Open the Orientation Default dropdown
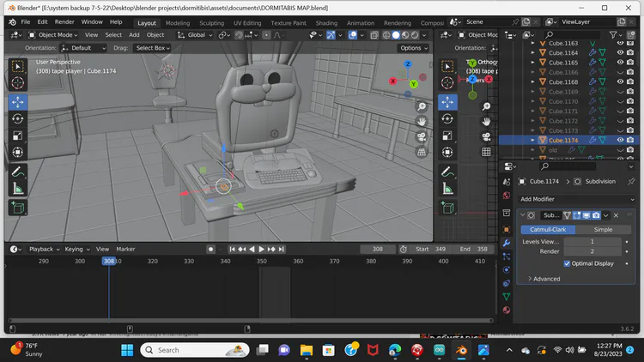The width and height of the screenshot is (644, 362). pos(83,48)
